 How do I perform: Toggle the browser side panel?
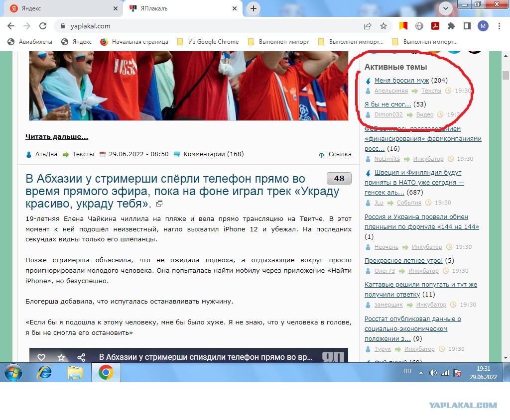tap(467, 26)
